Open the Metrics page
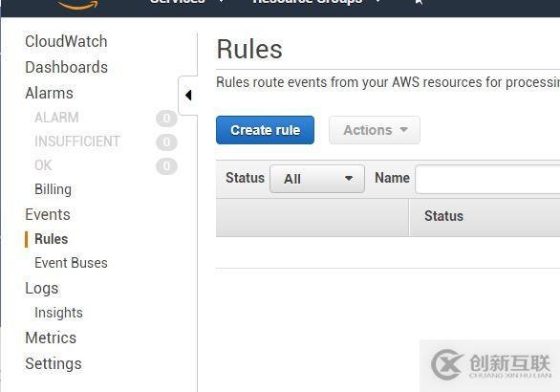 click(51, 338)
